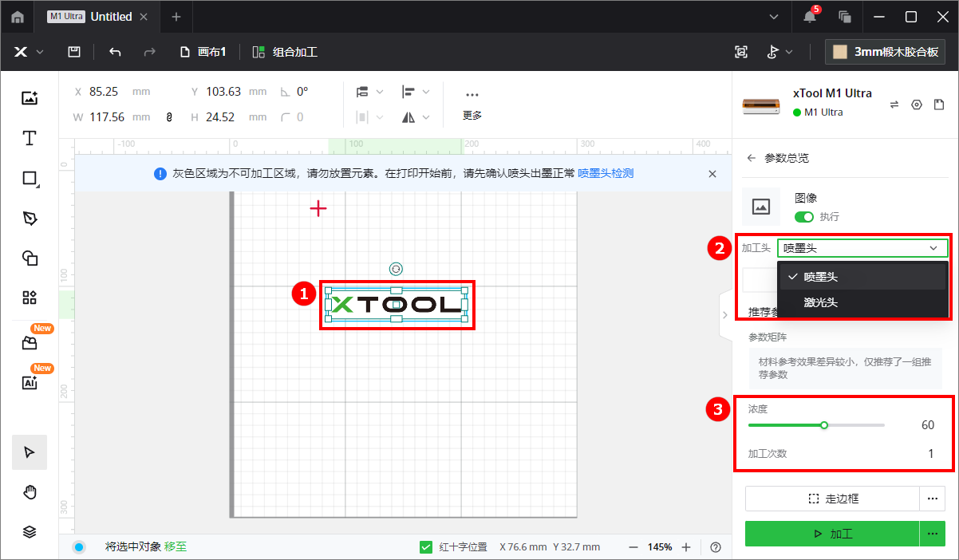Image resolution: width=959 pixels, height=560 pixels.
Task: Collapse the right side panel
Action: pyautogui.click(x=724, y=315)
